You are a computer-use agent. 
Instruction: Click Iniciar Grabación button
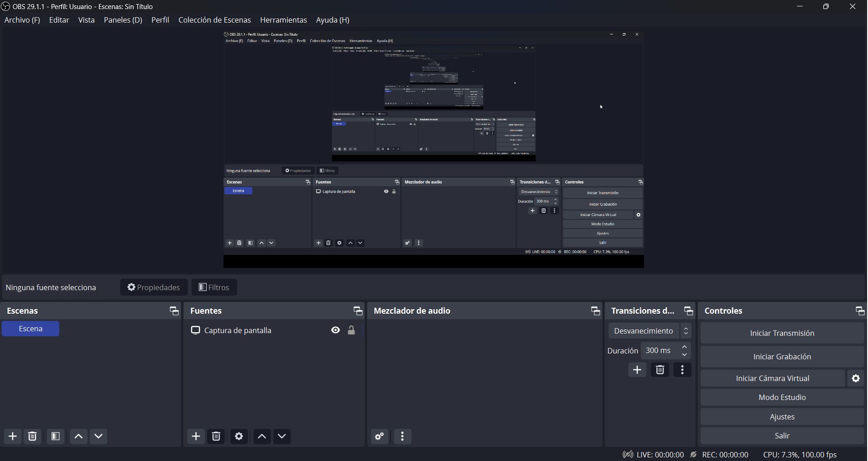782,357
